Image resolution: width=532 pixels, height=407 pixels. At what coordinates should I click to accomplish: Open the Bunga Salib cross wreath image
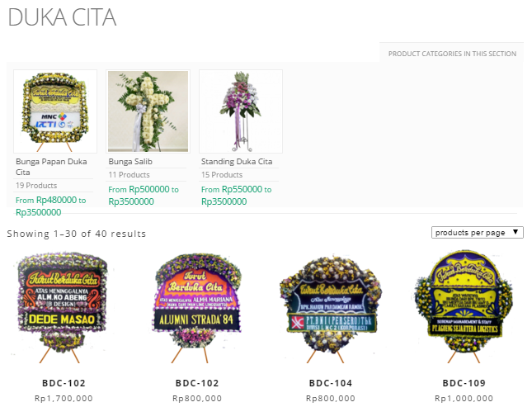point(148,111)
